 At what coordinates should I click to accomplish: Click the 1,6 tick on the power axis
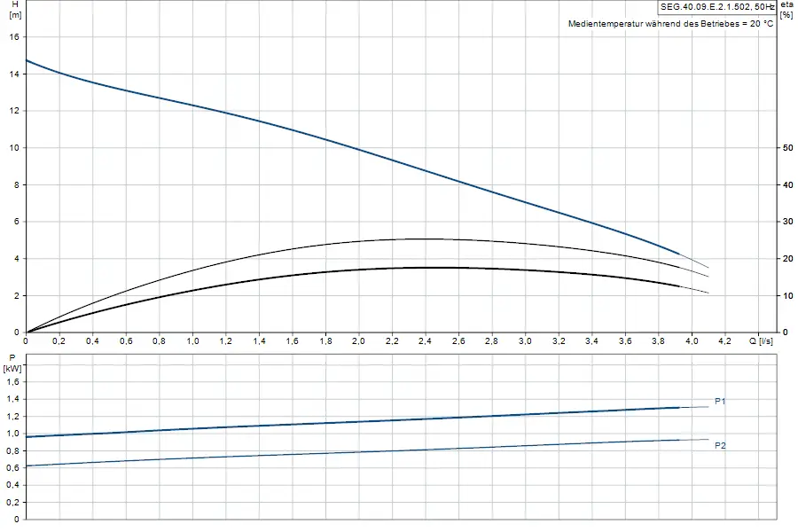[x=13, y=382]
